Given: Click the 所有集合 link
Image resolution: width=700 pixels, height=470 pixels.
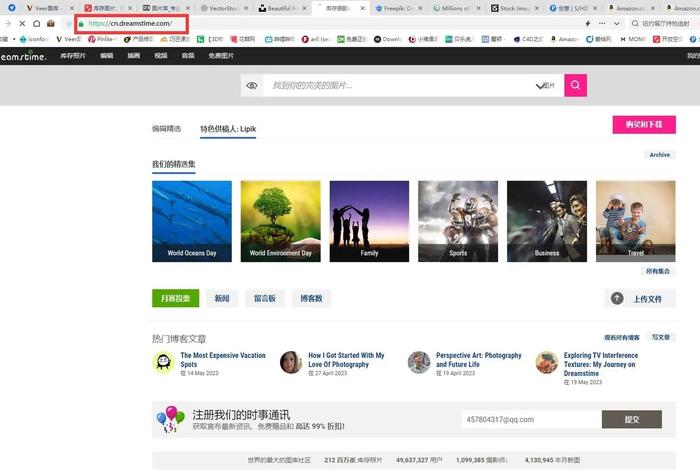Looking at the screenshot, I should click(658, 271).
